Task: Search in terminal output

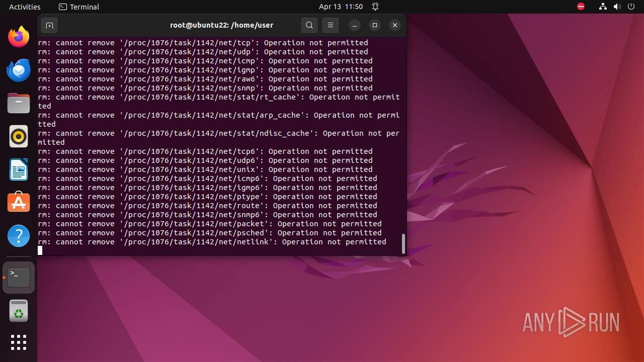Action: pyautogui.click(x=309, y=25)
